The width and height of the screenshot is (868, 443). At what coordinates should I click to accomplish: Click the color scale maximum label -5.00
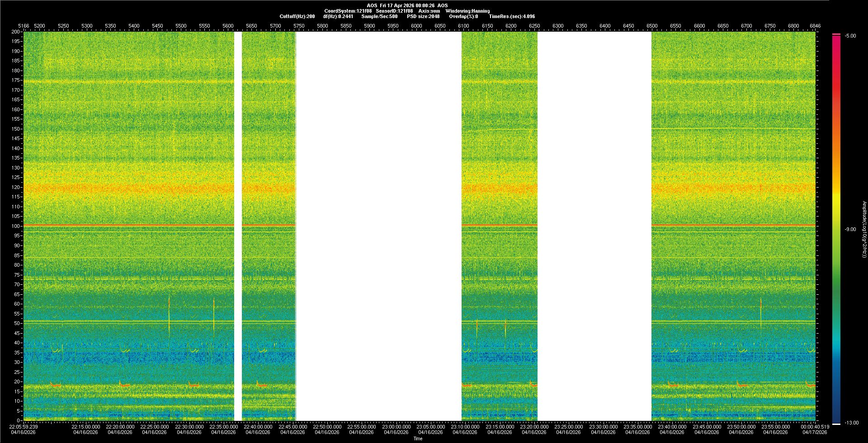click(x=850, y=36)
